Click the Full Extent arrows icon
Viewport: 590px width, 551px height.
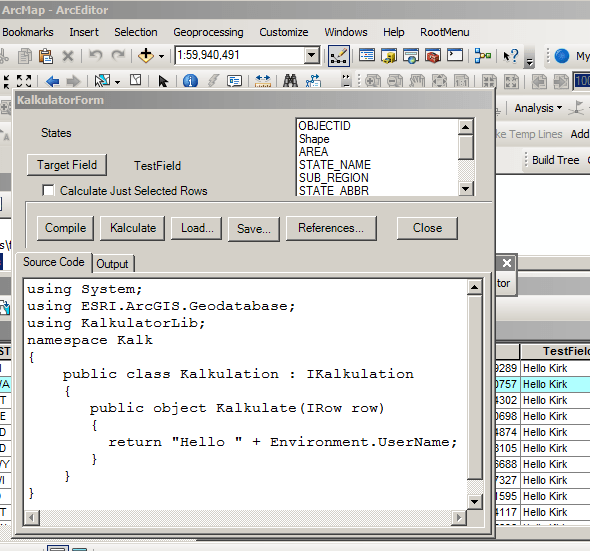coord(24,81)
